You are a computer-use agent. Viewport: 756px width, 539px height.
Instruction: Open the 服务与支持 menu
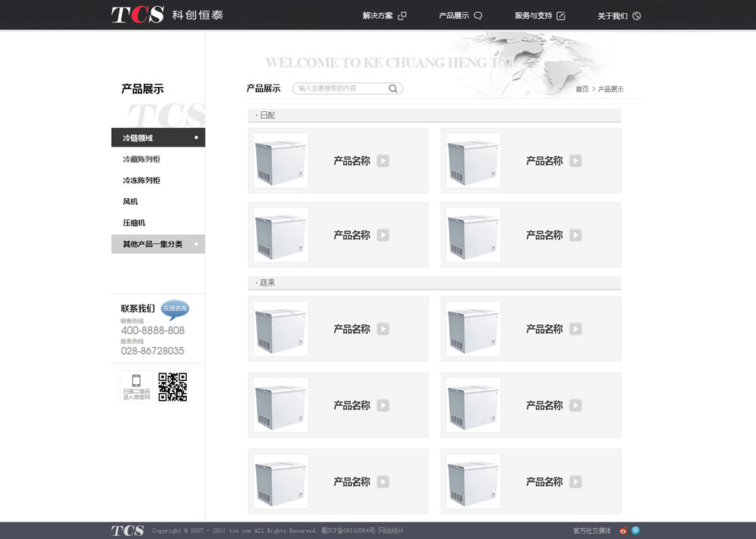[x=540, y=15]
